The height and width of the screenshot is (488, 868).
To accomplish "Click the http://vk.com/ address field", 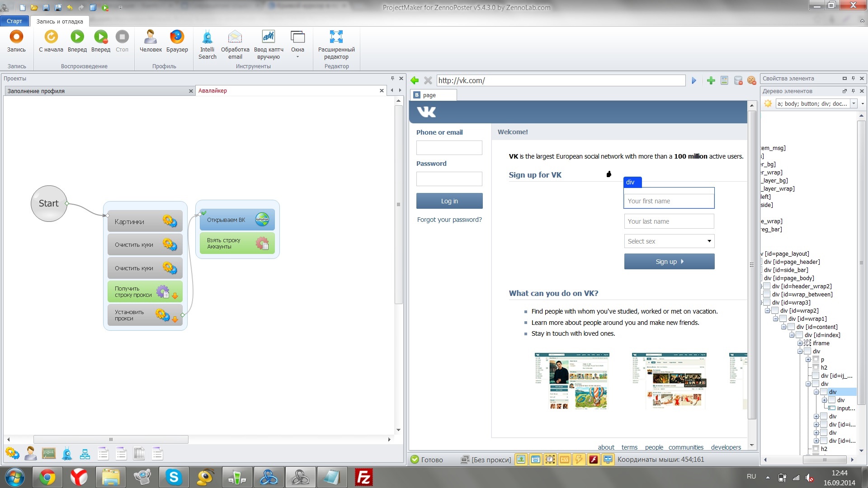I will (x=561, y=80).
